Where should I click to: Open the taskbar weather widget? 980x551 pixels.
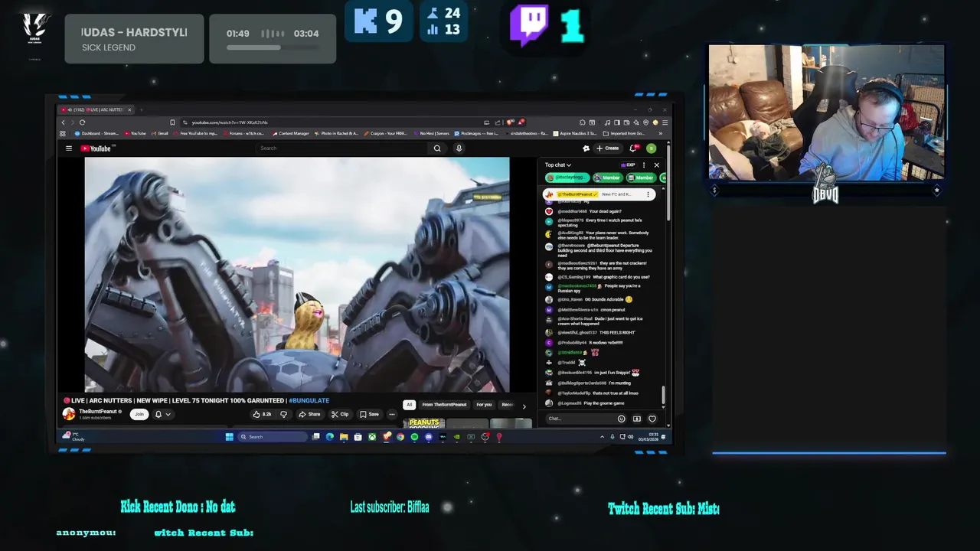coord(74,437)
